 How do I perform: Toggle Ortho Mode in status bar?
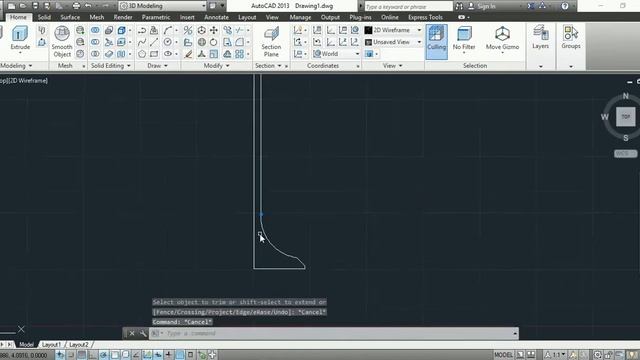pos(93,355)
